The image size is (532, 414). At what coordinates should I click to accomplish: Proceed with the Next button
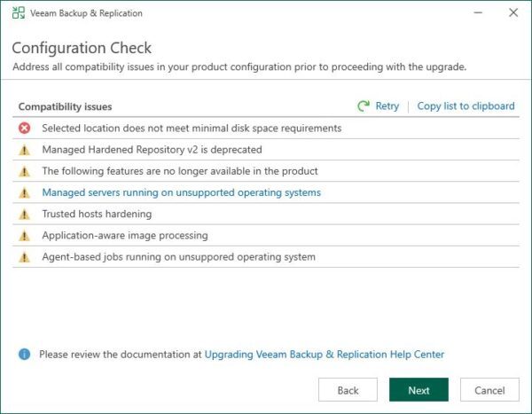tap(419, 390)
